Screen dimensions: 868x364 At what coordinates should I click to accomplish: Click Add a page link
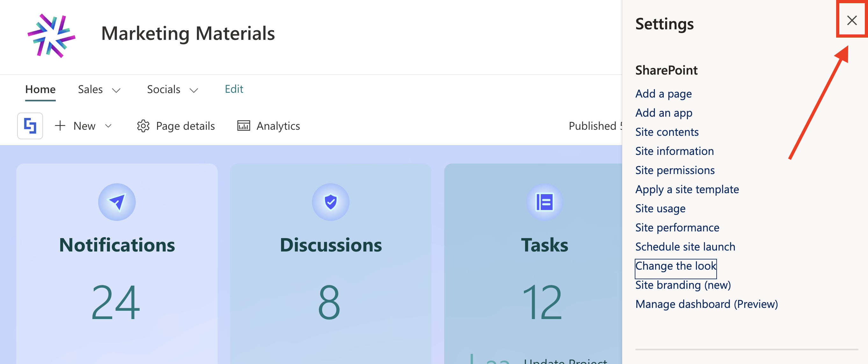663,94
